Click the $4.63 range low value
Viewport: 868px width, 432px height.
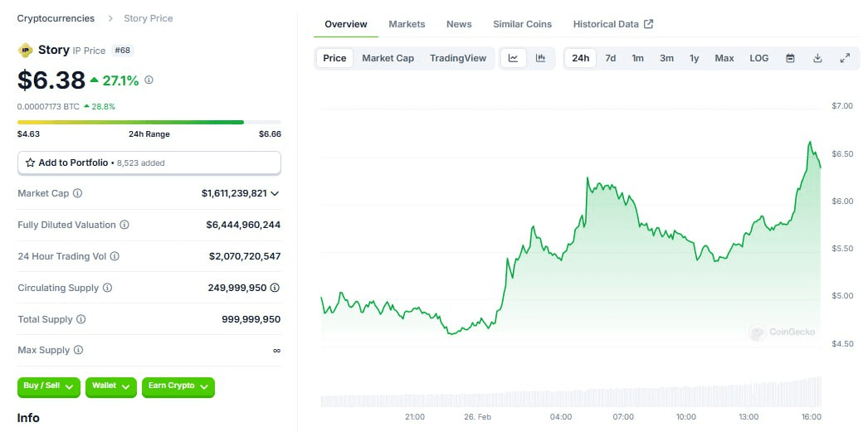pyautogui.click(x=28, y=133)
